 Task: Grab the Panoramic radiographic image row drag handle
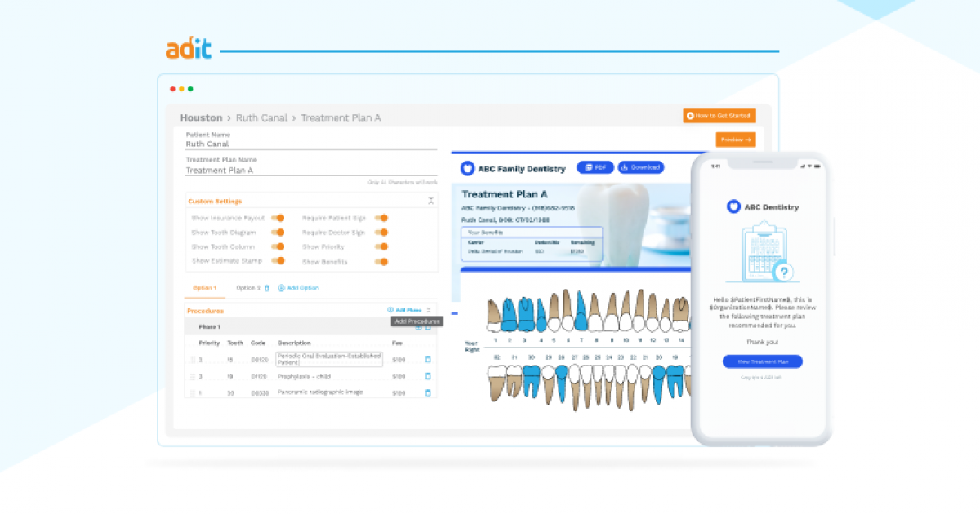click(x=193, y=393)
